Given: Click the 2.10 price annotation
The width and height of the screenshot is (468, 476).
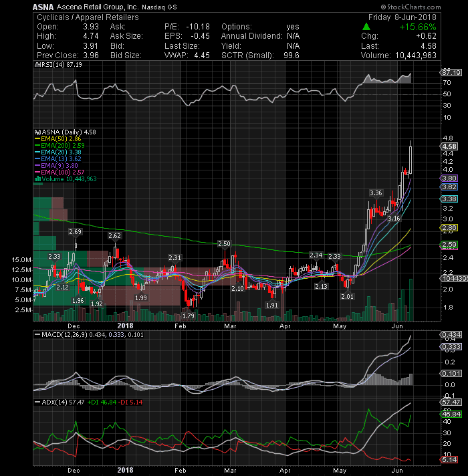Looking at the screenshot, I should (x=237, y=289).
